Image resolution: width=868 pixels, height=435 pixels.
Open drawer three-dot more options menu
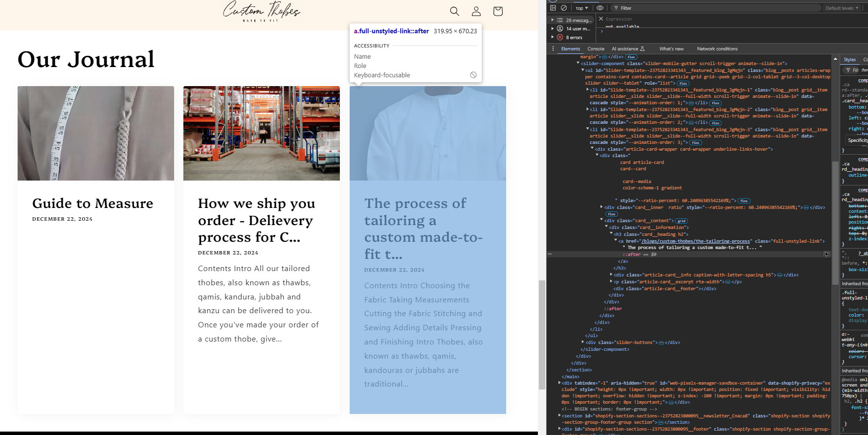(x=553, y=49)
